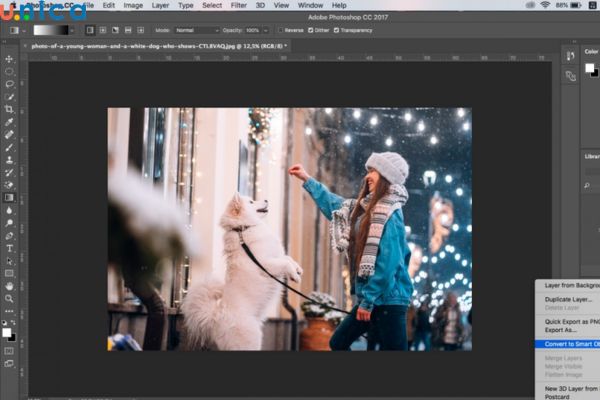Select the Lasso tool

(9, 84)
